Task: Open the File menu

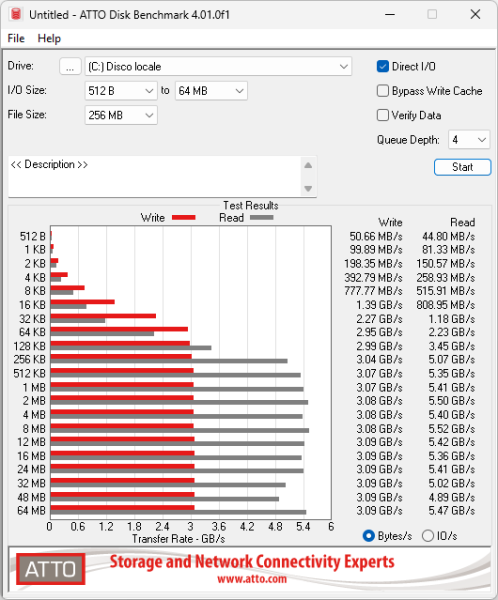Action: click(x=16, y=38)
